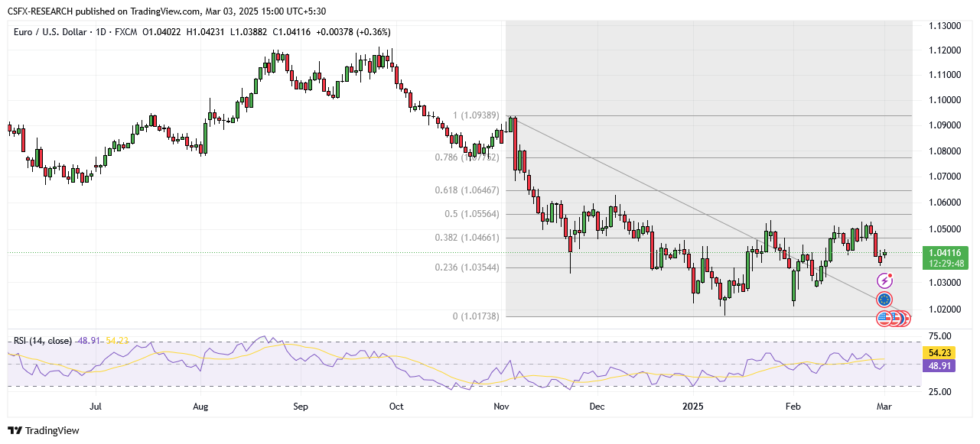
Task: Click the 75.00 RSI scale label
Action: pyautogui.click(x=940, y=336)
